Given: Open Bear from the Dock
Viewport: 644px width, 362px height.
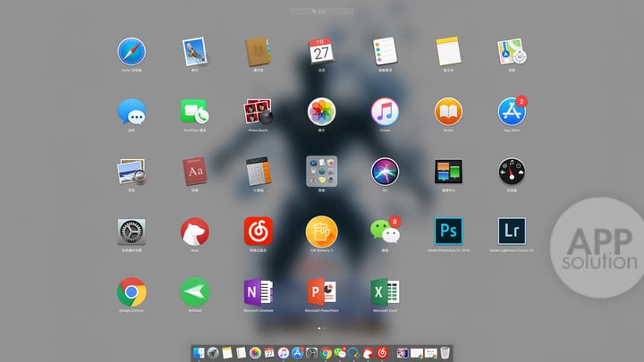Looking at the screenshot, I should pos(368,352).
